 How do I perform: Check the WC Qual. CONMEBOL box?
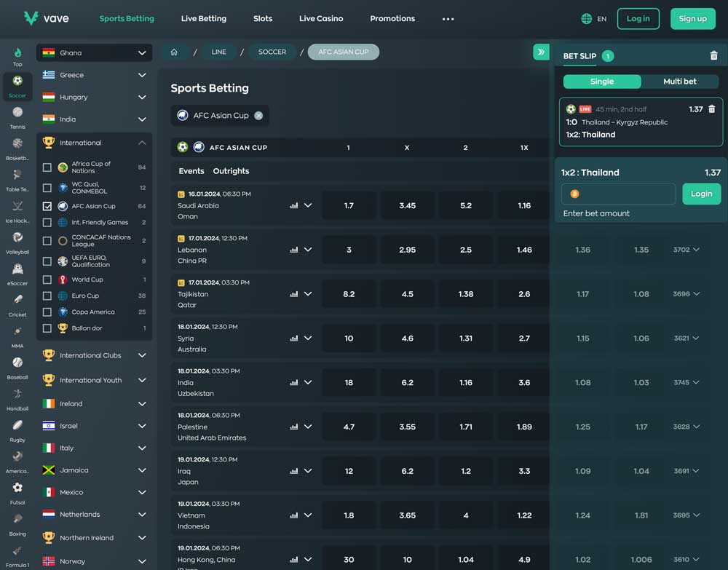pyautogui.click(x=47, y=188)
